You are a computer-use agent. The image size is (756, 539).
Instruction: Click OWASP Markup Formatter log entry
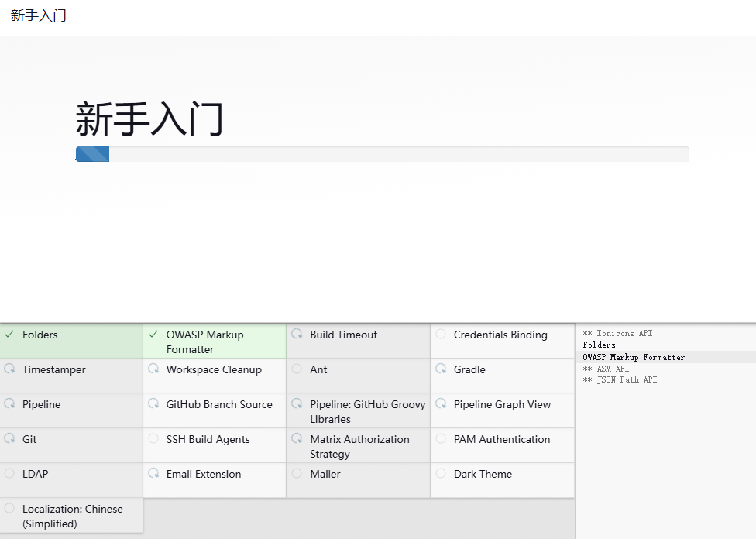[x=634, y=357]
